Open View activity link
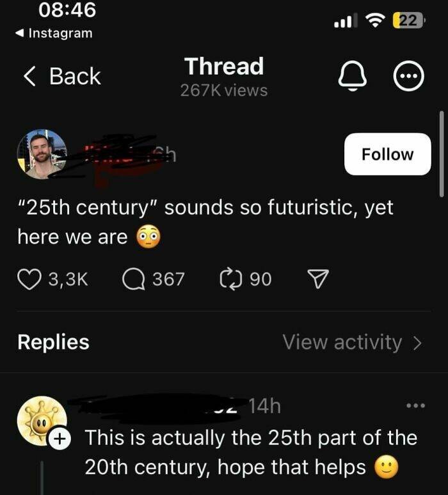This screenshot has height=495, width=448. [342, 342]
